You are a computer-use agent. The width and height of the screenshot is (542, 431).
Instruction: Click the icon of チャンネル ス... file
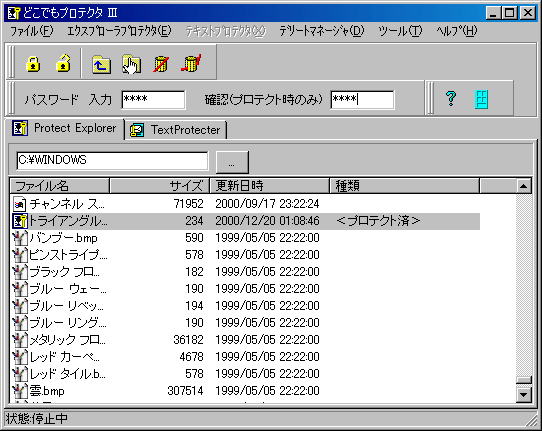[19, 204]
